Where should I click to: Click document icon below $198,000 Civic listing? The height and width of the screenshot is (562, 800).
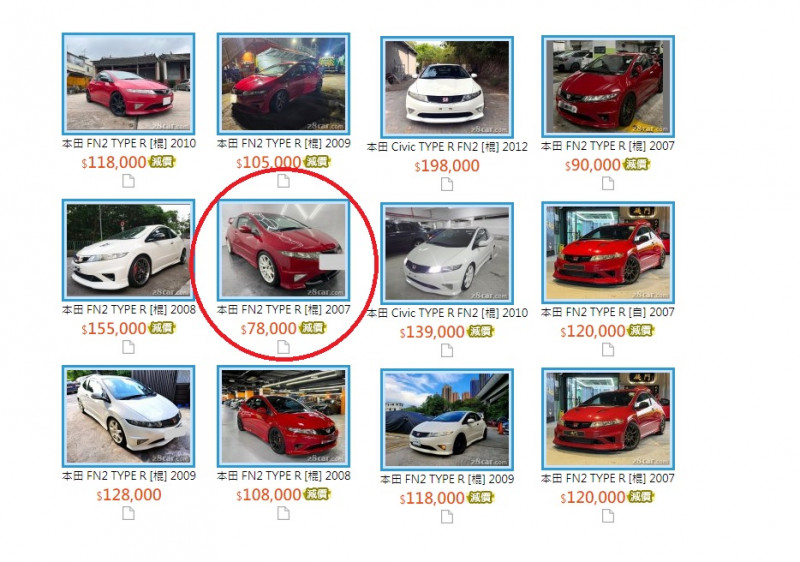(447, 184)
